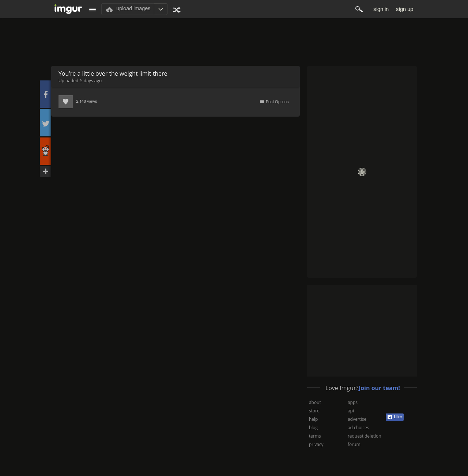Click 'Uploaded 5 days ago' text
Screen dimensions: 468x476
(x=80, y=81)
